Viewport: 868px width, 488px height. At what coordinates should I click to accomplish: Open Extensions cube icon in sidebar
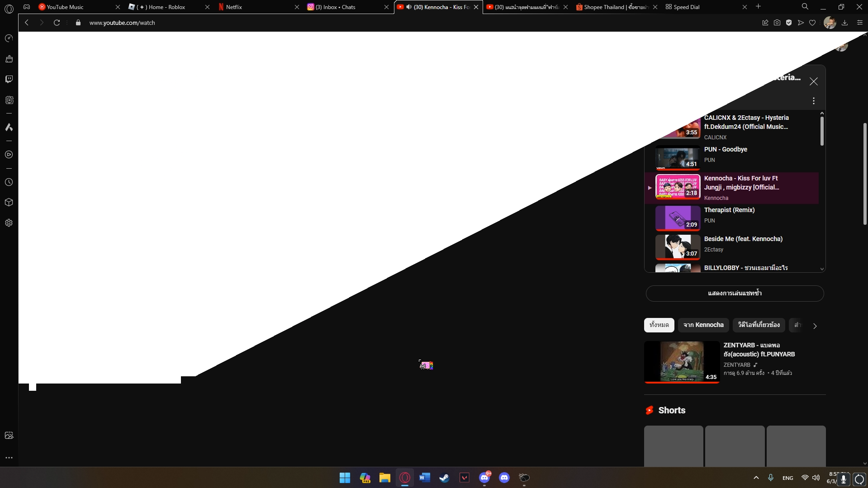(x=9, y=202)
